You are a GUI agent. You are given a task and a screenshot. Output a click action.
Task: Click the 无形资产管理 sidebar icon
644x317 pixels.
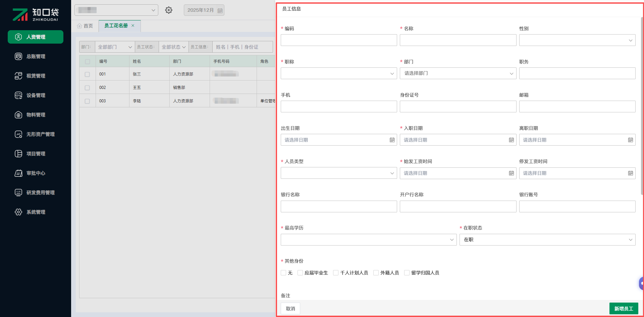click(x=18, y=134)
